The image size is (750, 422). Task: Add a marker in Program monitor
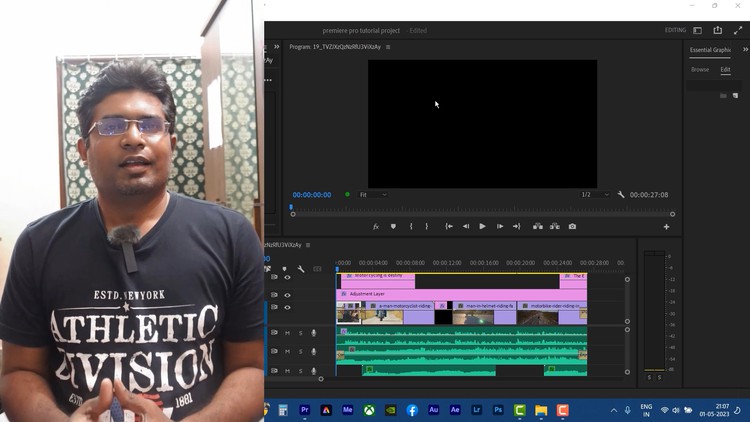[393, 227]
